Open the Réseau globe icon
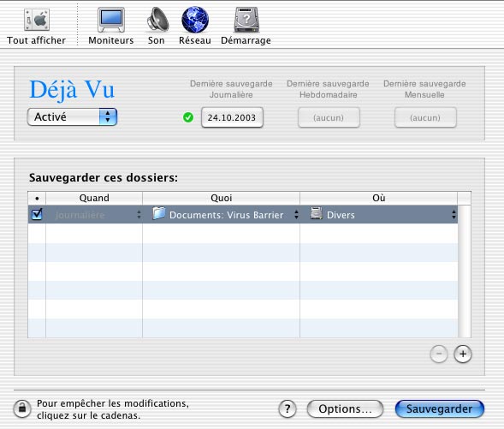The width and height of the screenshot is (504, 429). point(195,20)
